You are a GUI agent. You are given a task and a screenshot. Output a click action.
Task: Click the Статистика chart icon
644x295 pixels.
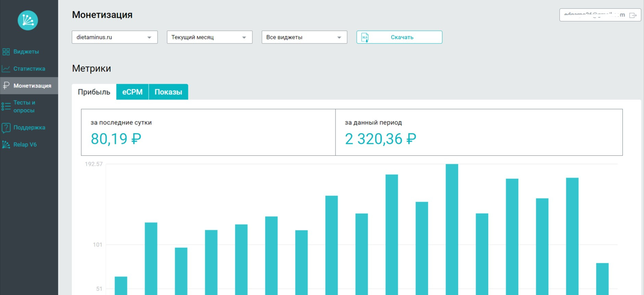(6, 69)
